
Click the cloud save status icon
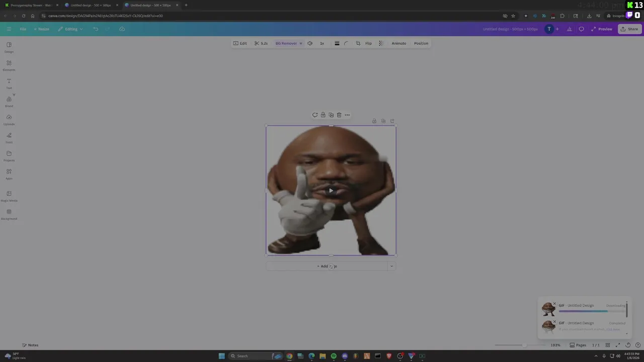[122, 29]
